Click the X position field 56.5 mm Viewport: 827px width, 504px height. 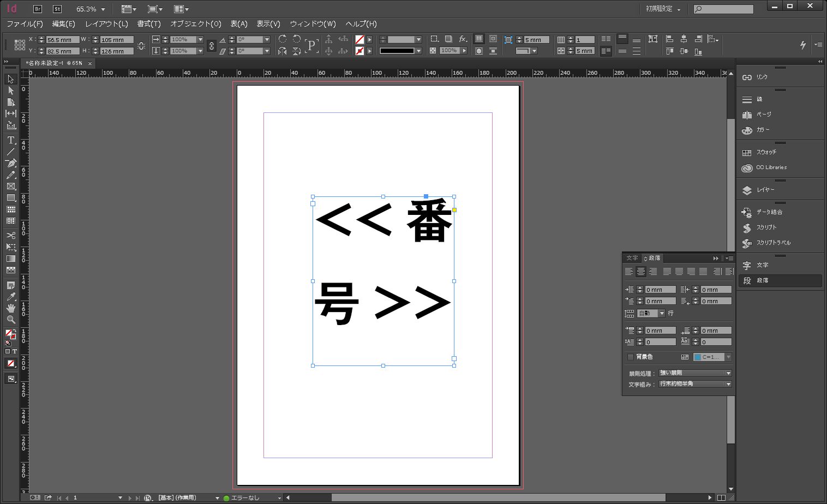pyautogui.click(x=62, y=40)
